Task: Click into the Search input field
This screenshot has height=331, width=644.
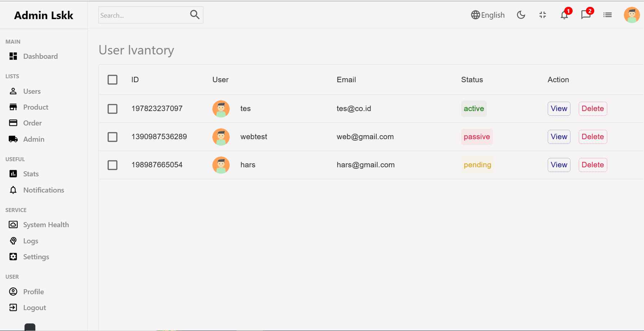Action: pos(142,15)
